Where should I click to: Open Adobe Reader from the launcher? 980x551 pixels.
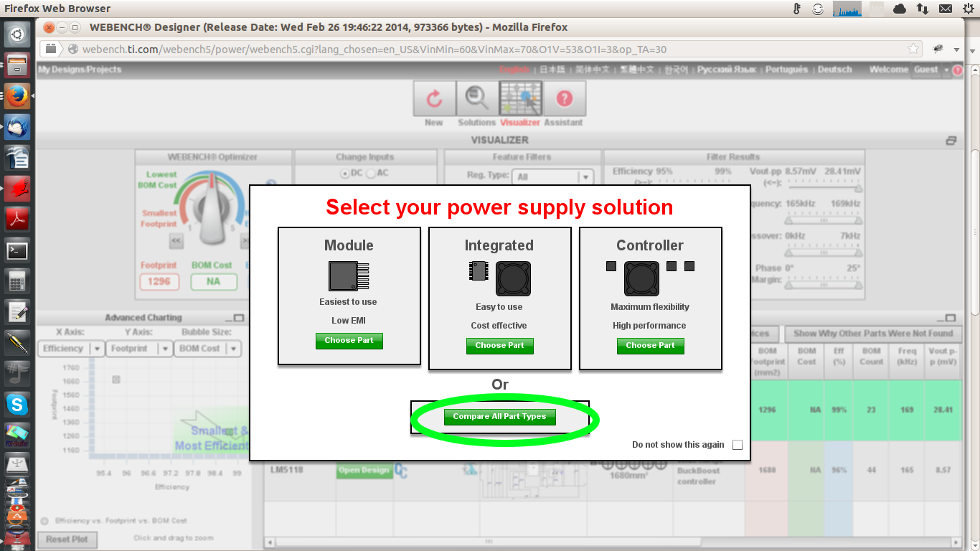coord(17,218)
